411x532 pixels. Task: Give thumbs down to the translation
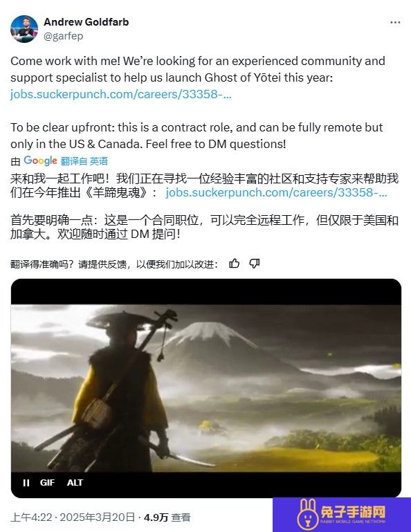(x=255, y=264)
